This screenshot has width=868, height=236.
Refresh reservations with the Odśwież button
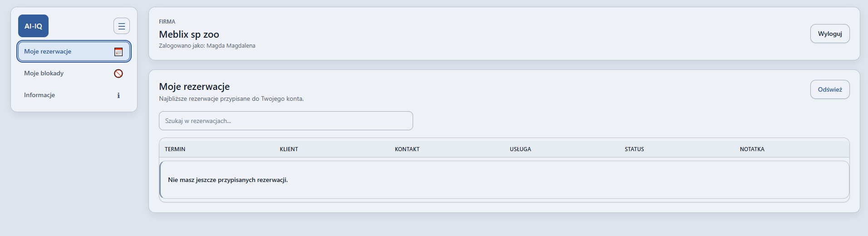pyautogui.click(x=830, y=89)
